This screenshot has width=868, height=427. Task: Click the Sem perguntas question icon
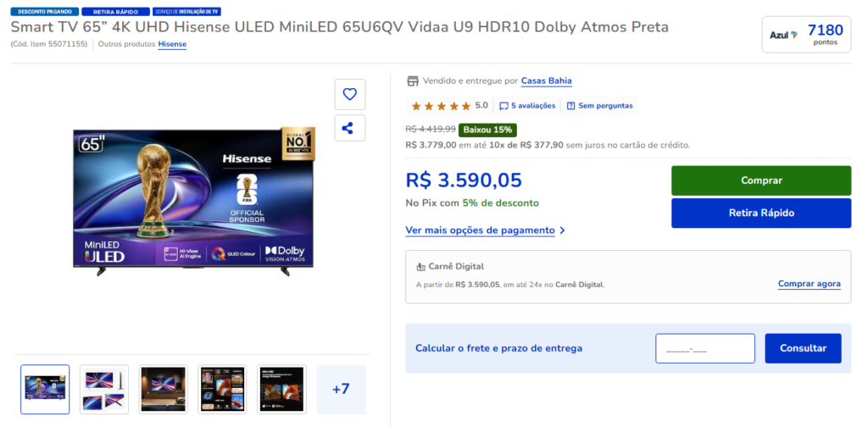[571, 106]
